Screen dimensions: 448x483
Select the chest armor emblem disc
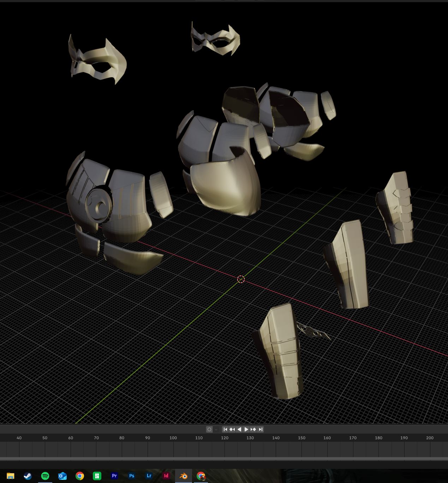99,205
